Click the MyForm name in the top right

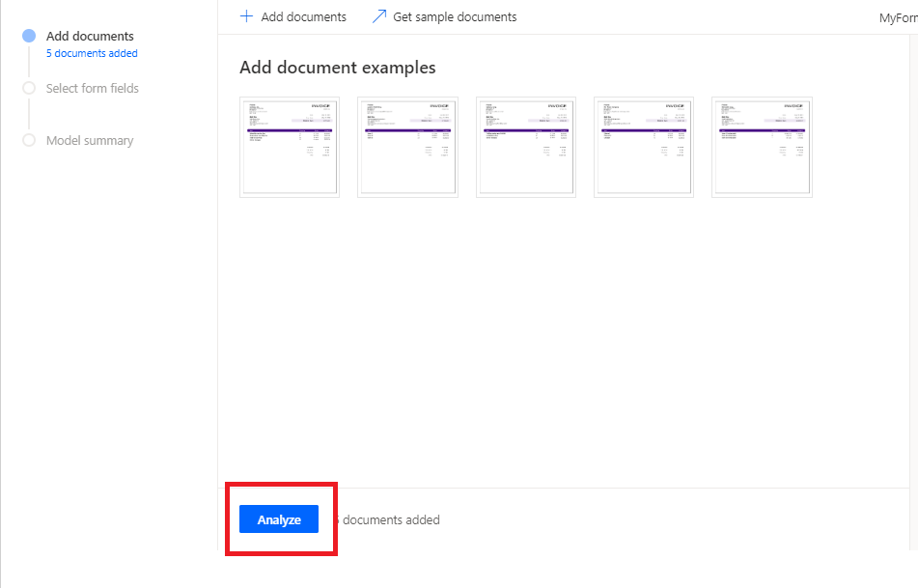[x=898, y=18]
